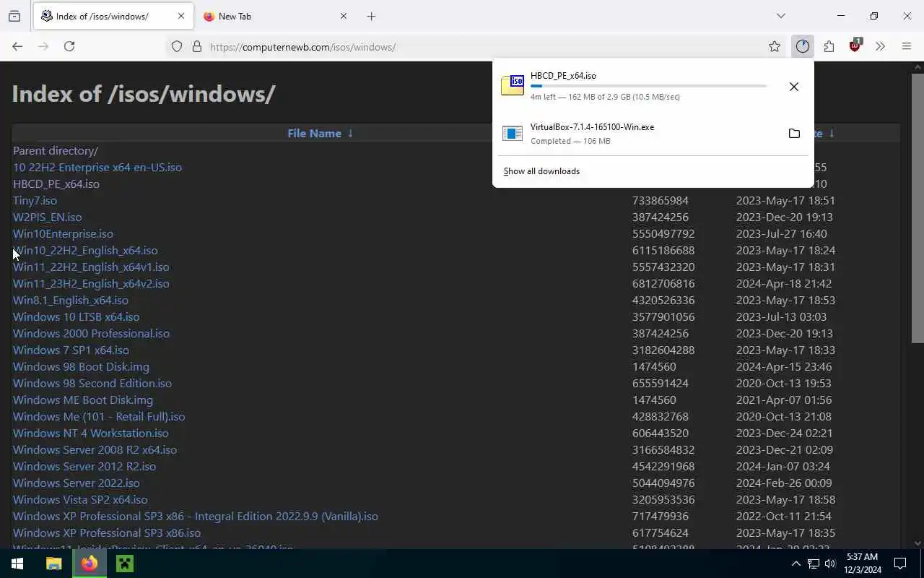The image size is (924, 578).
Task: Bookmark this page with star icon
Action: [775, 46]
